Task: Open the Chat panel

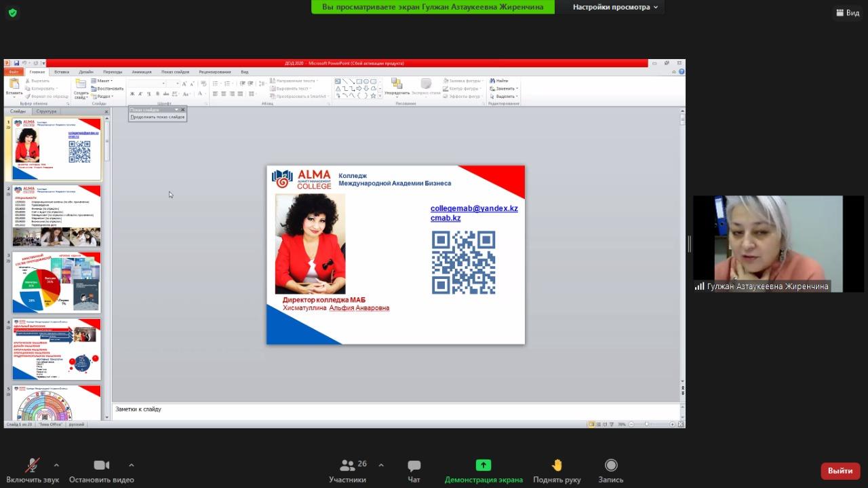Action: [414, 466]
